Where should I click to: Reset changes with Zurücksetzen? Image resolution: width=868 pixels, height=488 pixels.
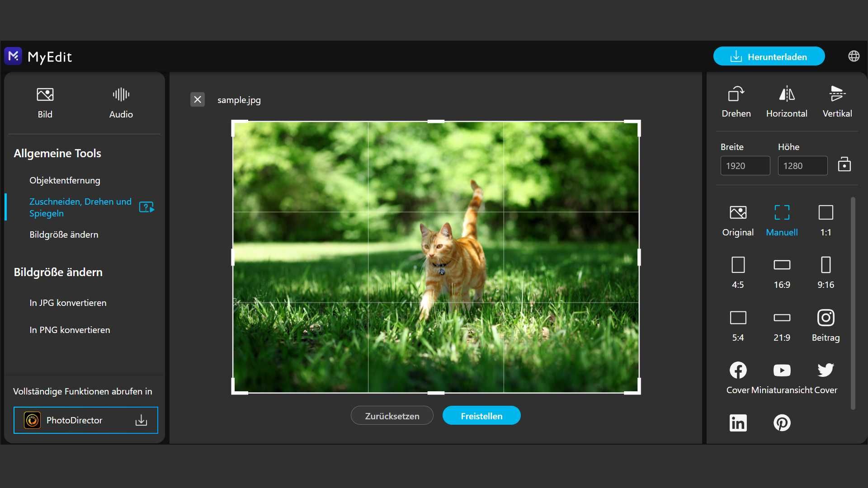click(392, 415)
